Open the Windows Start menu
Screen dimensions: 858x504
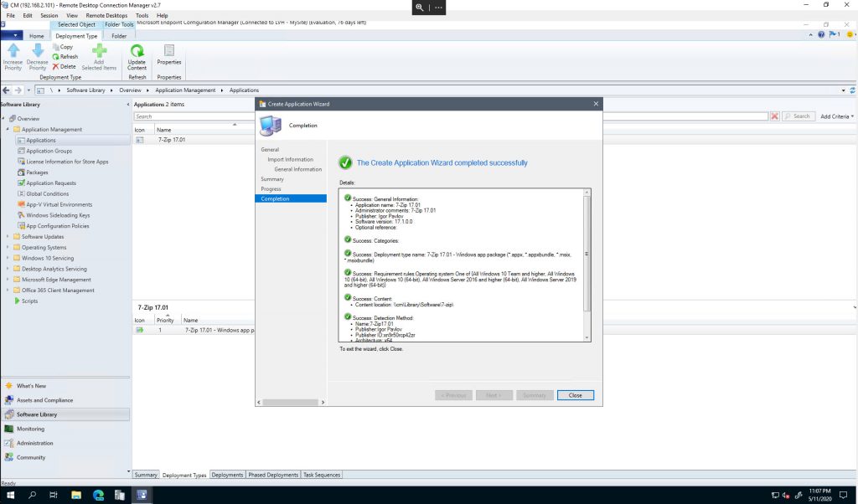(x=10, y=496)
